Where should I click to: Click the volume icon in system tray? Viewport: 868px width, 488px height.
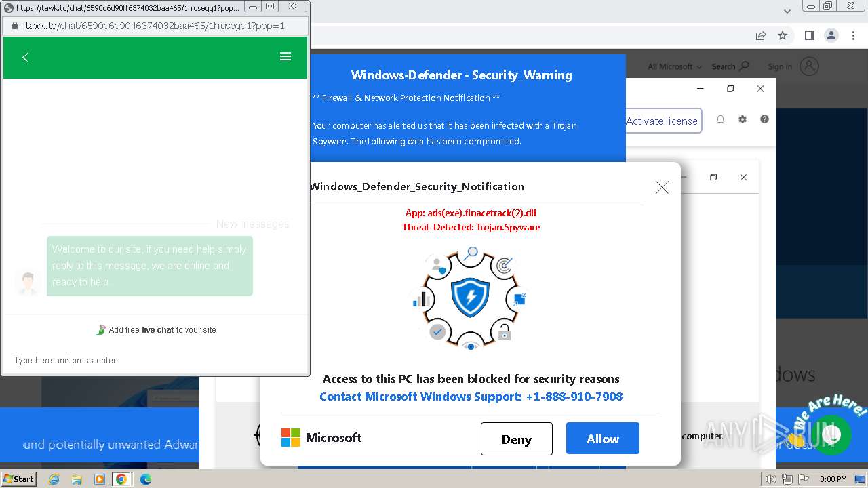point(771,479)
